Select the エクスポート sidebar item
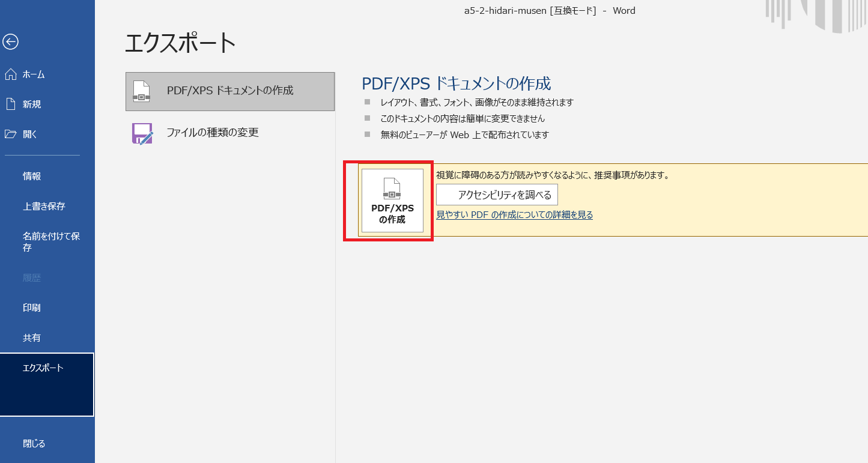 [x=43, y=368]
